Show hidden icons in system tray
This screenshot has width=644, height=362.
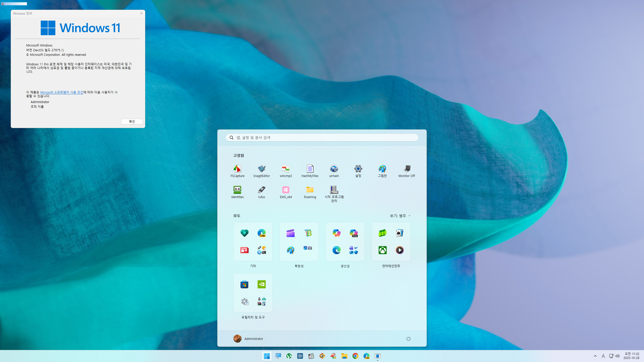coord(595,356)
